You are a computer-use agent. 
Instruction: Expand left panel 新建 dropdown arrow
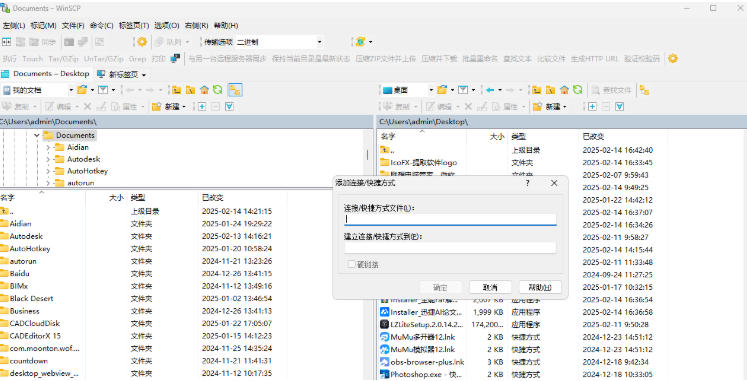click(184, 107)
